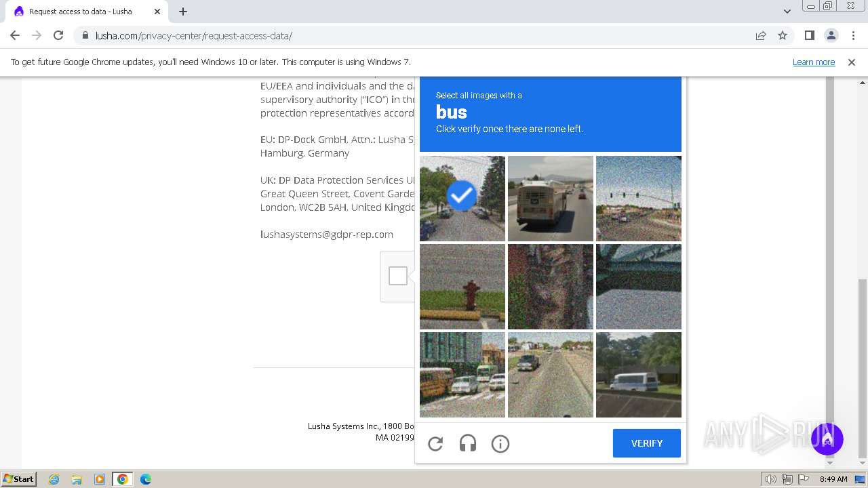The width and height of the screenshot is (868, 488).
Task: Open the Action Center flag icon
Action: coord(804,479)
